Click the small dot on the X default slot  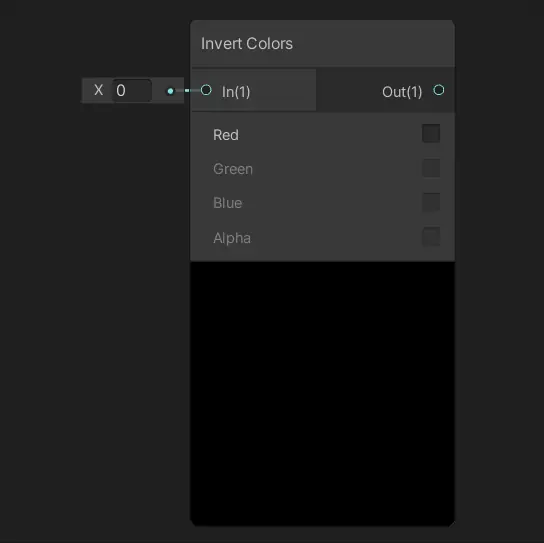tap(170, 91)
